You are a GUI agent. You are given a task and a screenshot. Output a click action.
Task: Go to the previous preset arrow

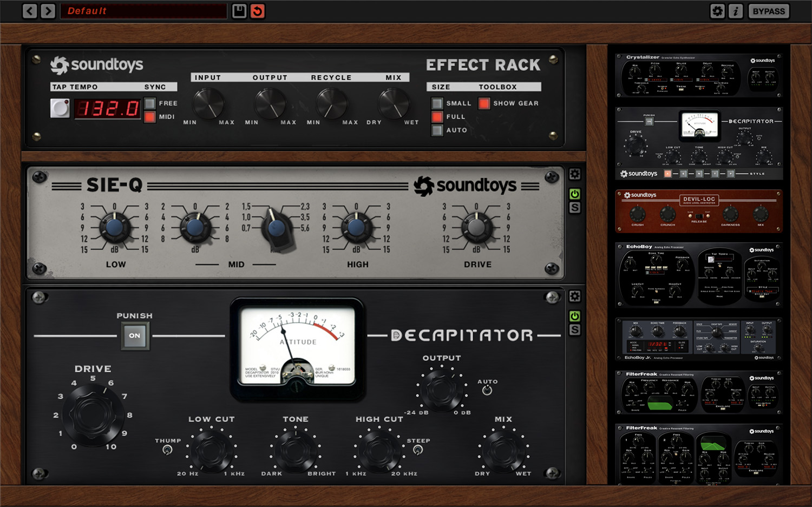click(x=30, y=11)
